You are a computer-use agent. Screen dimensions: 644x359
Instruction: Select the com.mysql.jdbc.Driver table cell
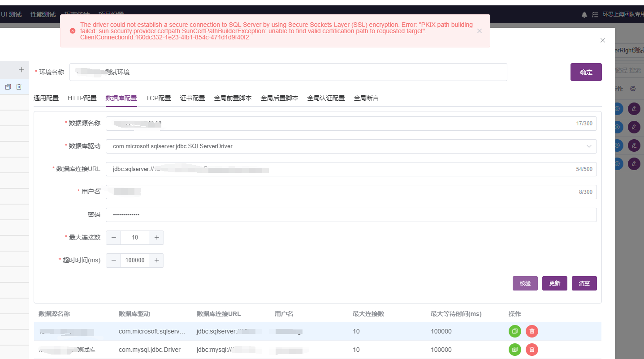[x=150, y=350]
